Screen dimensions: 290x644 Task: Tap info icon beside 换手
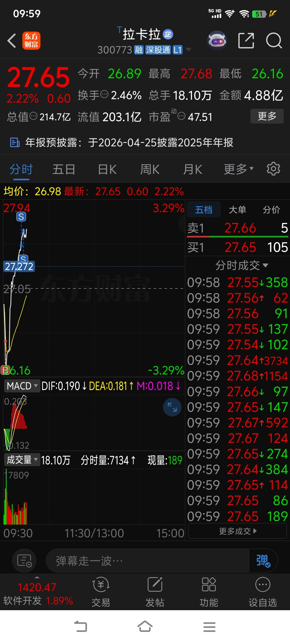click(x=104, y=94)
